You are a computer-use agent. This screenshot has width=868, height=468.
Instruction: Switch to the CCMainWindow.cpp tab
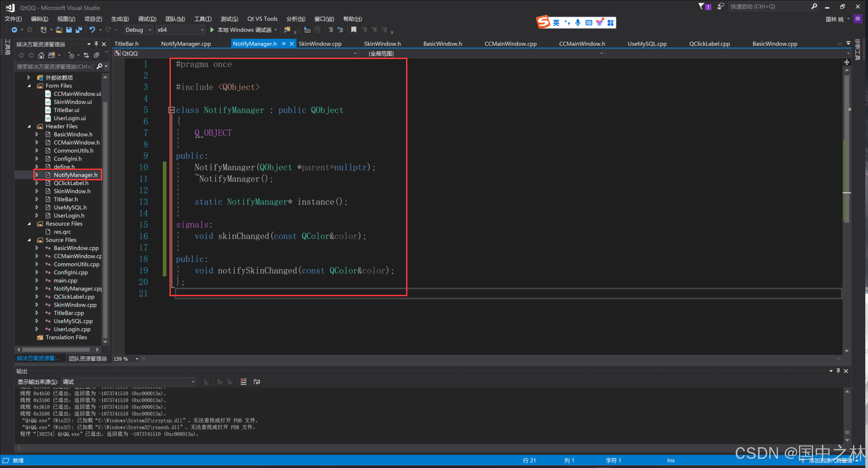pos(511,44)
